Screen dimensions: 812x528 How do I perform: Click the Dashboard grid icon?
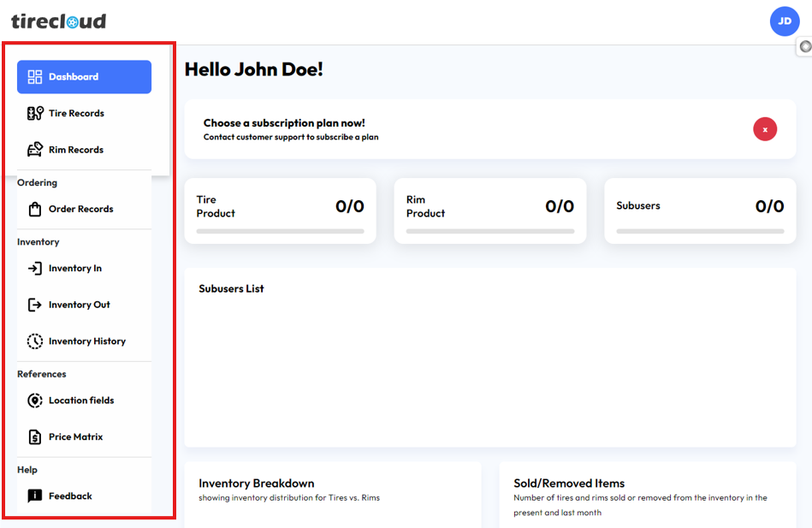pos(35,77)
